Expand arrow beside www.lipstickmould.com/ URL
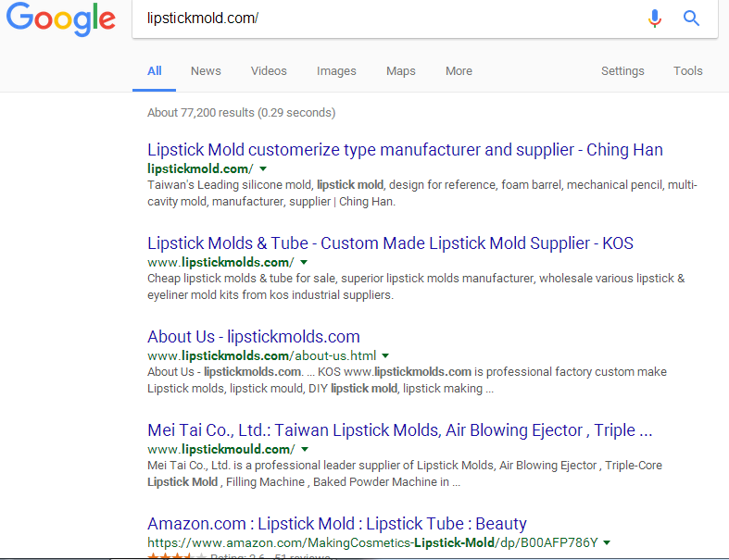The height and width of the screenshot is (560, 729). tap(305, 450)
